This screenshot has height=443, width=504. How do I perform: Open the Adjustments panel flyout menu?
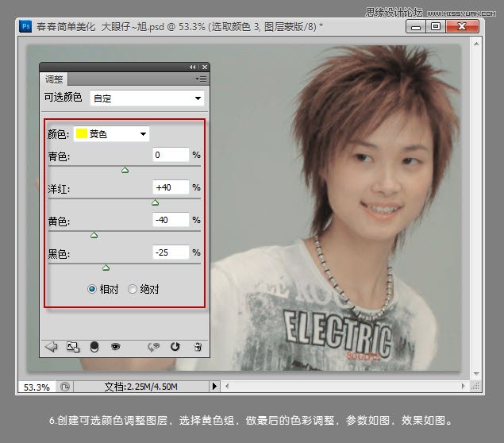[x=202, y=79]
